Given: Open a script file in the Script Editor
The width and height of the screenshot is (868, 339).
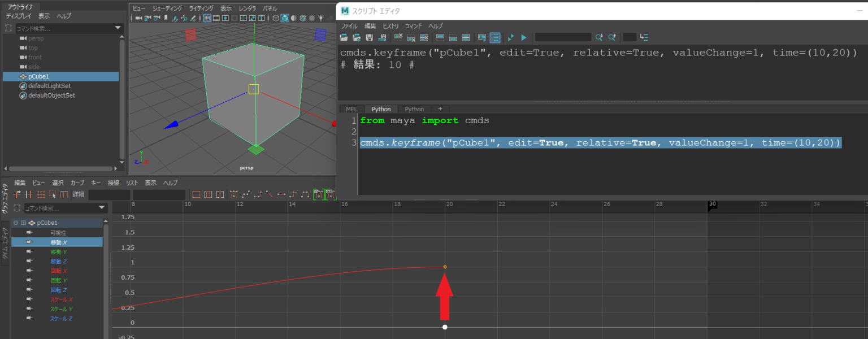Looking at the screenshot, I should pyautogui.click(x=344, y=37).
